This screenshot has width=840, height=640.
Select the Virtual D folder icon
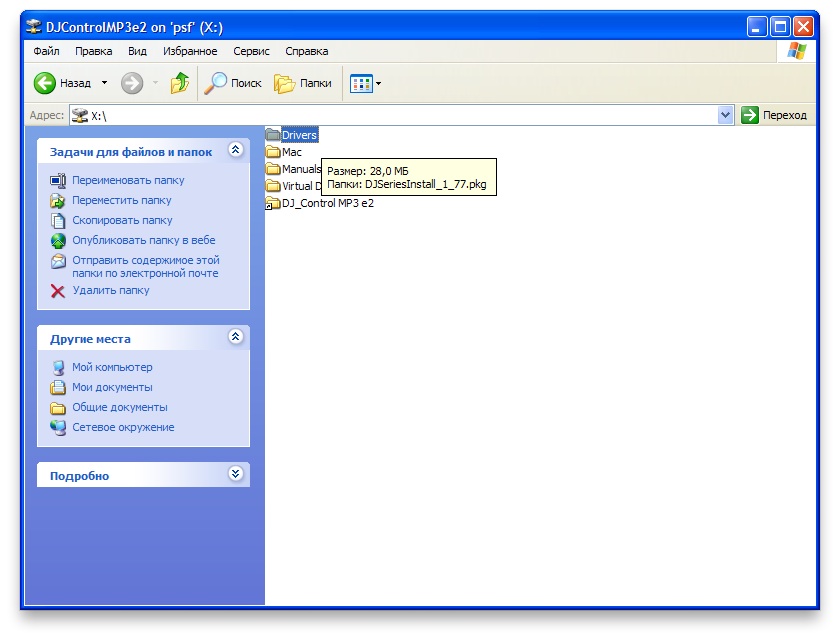(x=273, y=186)
